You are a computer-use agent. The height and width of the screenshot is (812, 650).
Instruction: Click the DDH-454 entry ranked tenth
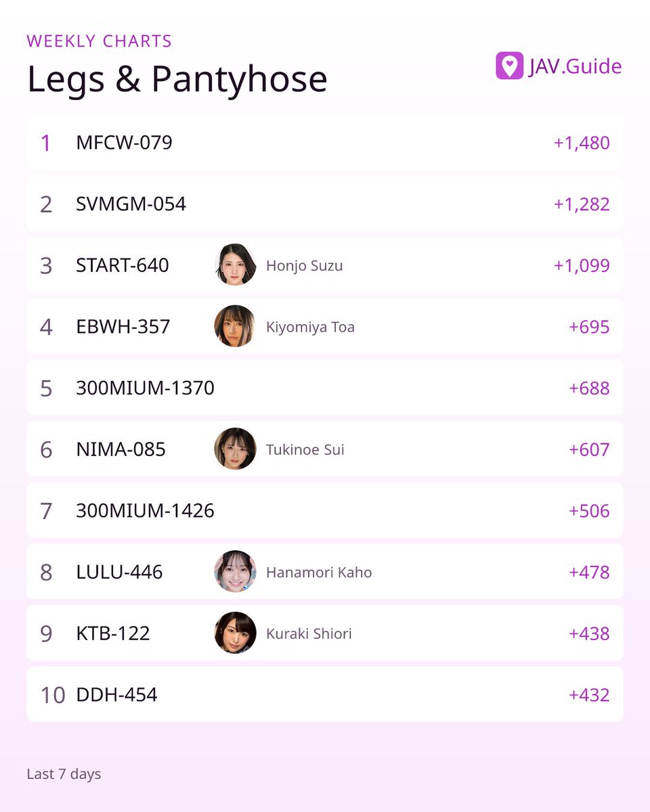click(325, 694)
